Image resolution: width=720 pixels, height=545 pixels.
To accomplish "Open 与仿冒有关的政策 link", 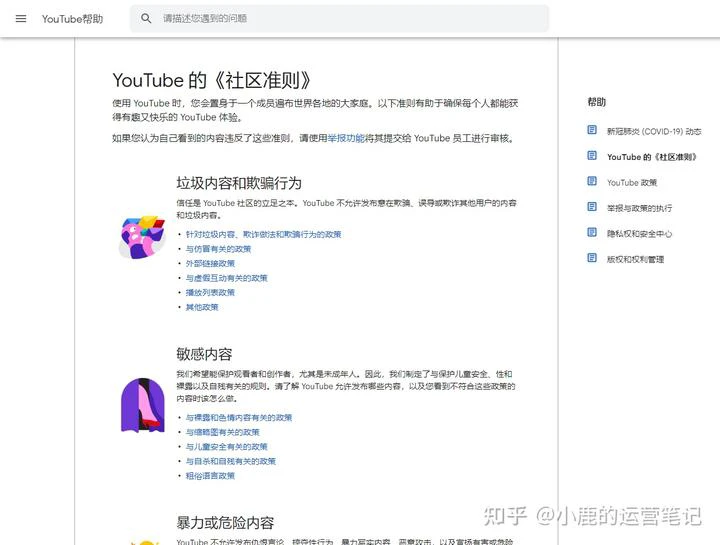I will point(218,249).
